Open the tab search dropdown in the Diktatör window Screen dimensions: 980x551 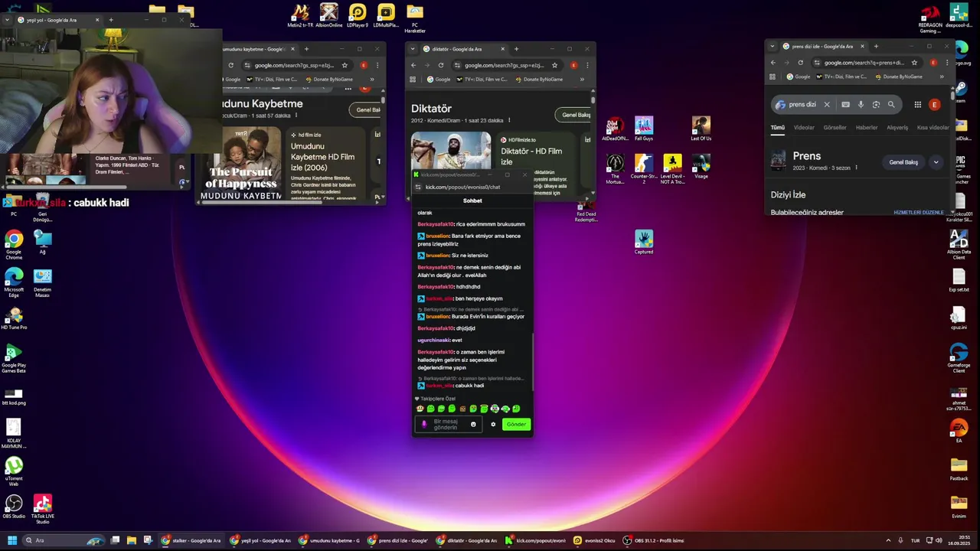(413, 49)
